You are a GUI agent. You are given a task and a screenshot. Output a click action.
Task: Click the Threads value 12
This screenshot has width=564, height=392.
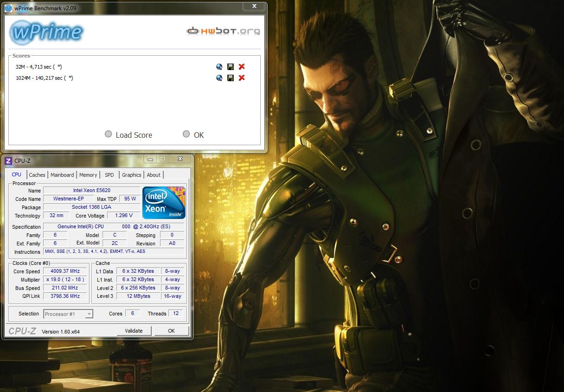point(176,314)
